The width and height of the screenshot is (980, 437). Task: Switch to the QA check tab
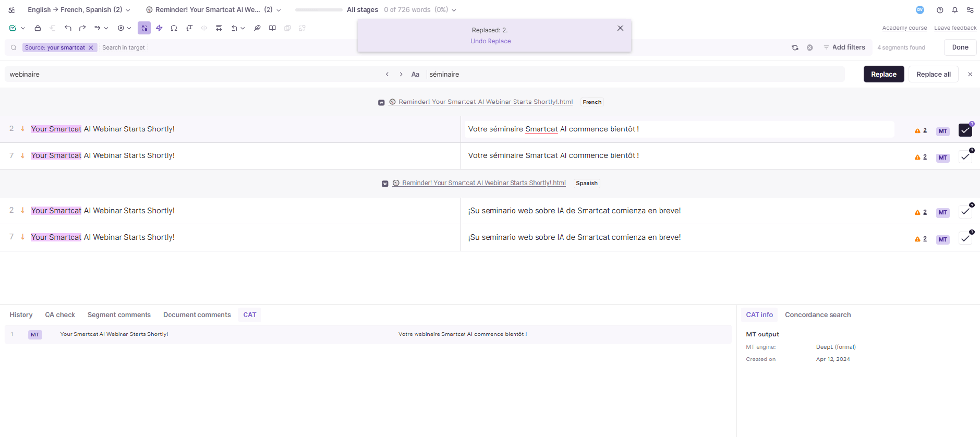[x=60, y=315]
